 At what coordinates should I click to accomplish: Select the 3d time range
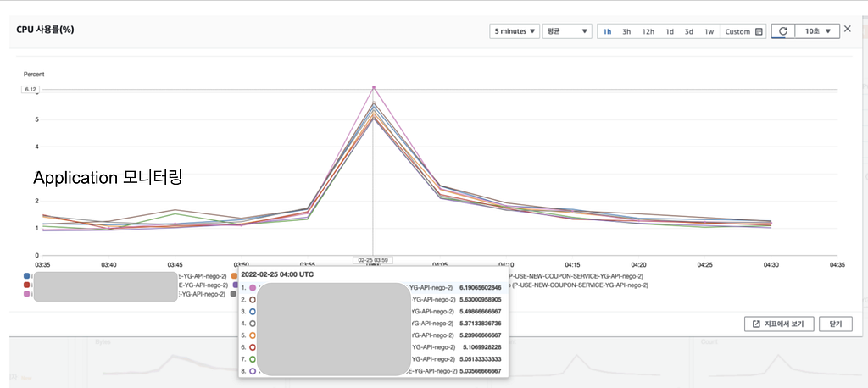pos(688,31)
